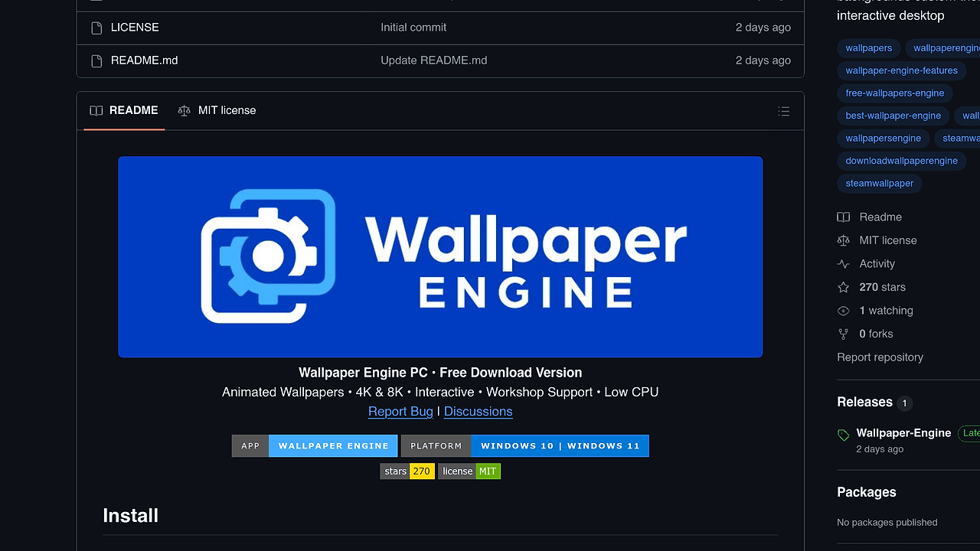980x551 pixels.
Task: Click the eye icon beside 1 watching
Action: tap(844, 311)
